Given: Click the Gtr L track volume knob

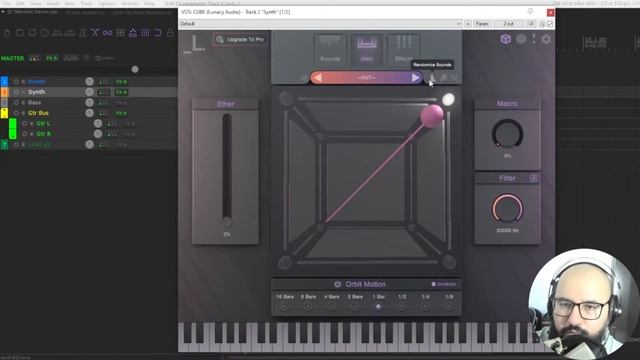Looking at the screenshot, I should point(98,123).
